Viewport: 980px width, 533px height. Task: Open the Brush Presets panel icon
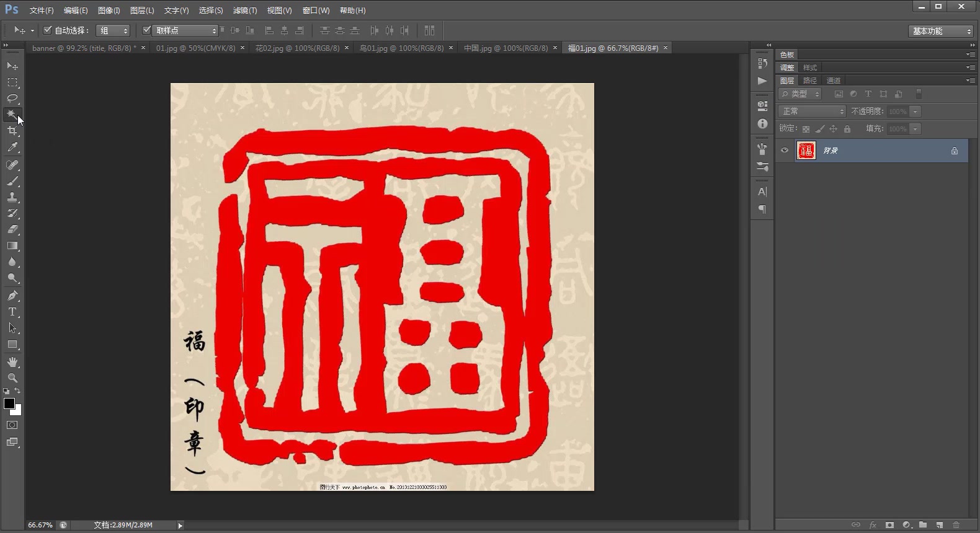click(x=762, y=166)
